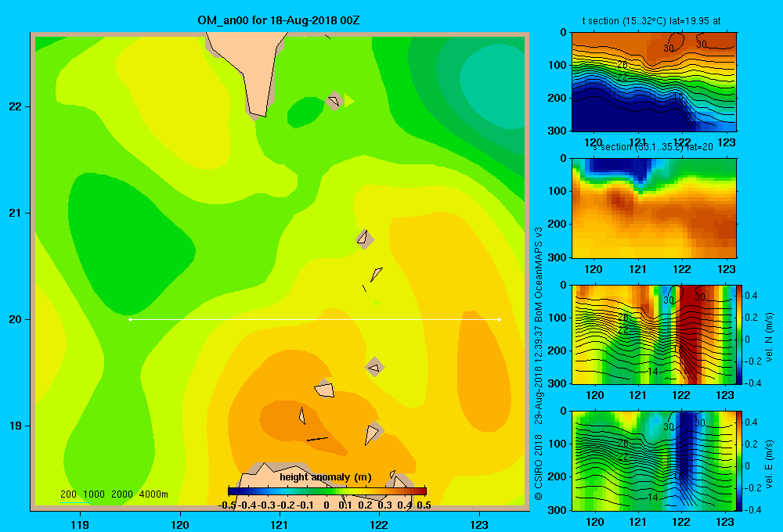Screen dimensions: 783x532
Task: Click latitude label "22" on main map
Action: coord(15,106)
